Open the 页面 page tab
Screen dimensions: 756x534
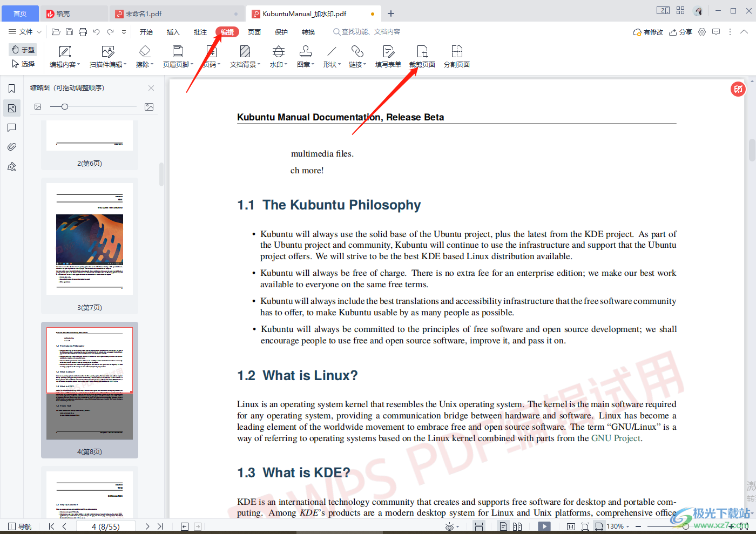pyautogui.click(x=254, y=32)
